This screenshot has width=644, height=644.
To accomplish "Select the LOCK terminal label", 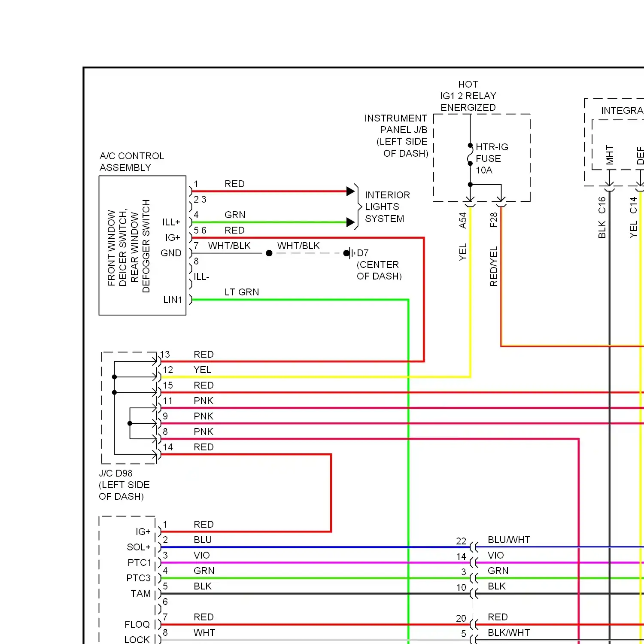I will (x=137, y=640).
